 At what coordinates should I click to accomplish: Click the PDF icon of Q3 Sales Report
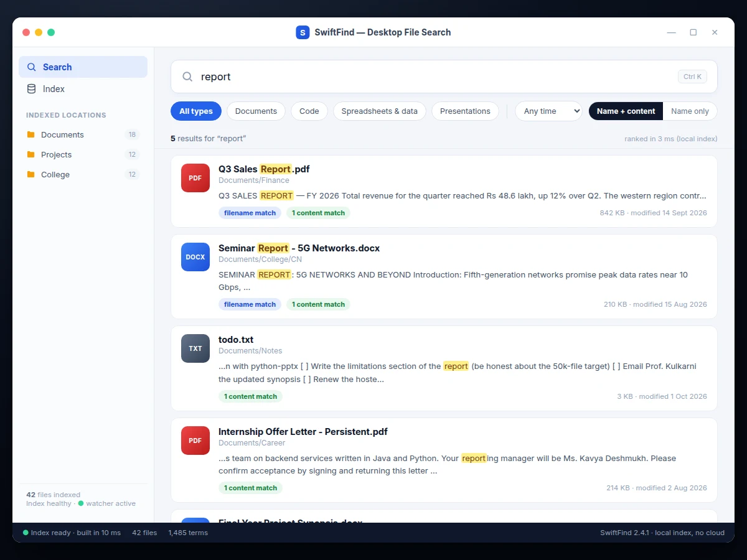coord(195,178)
